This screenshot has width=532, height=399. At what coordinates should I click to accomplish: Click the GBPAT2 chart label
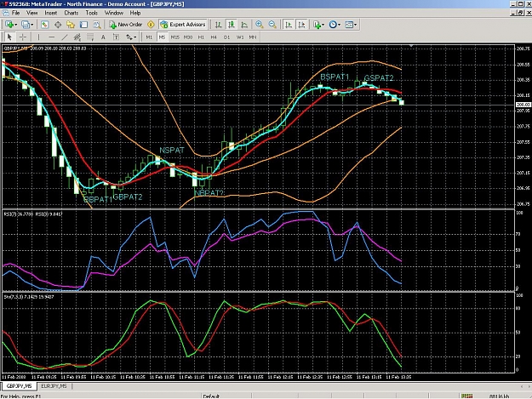[127, 197]
